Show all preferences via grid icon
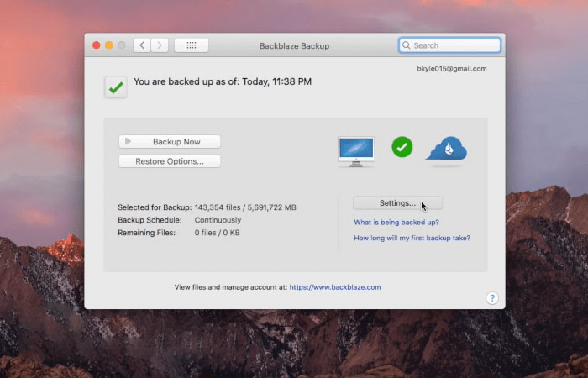 coord(192,45)
